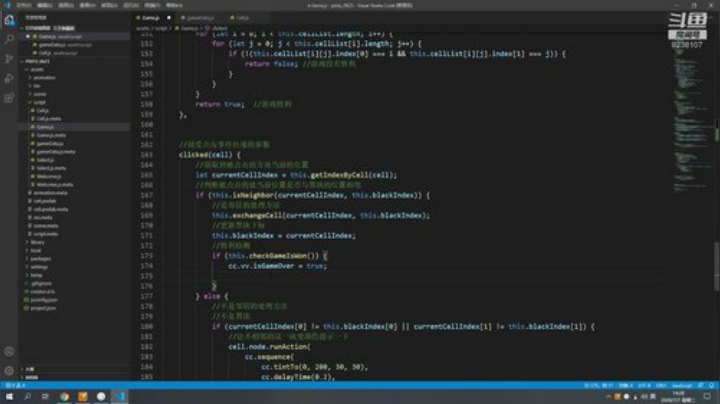Open the Explorer view in activity bar
The image size is (720, 404).
[x=9, y=20]
